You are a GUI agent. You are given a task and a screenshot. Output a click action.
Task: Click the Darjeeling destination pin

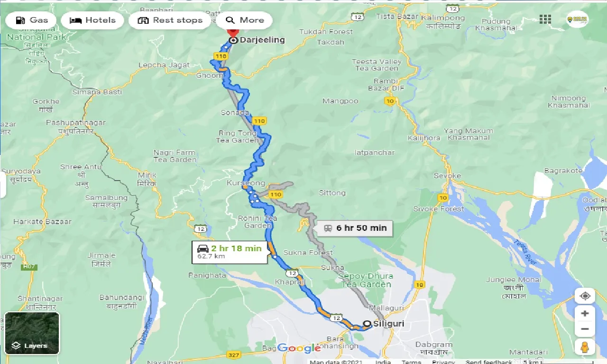tap(233, 33)
